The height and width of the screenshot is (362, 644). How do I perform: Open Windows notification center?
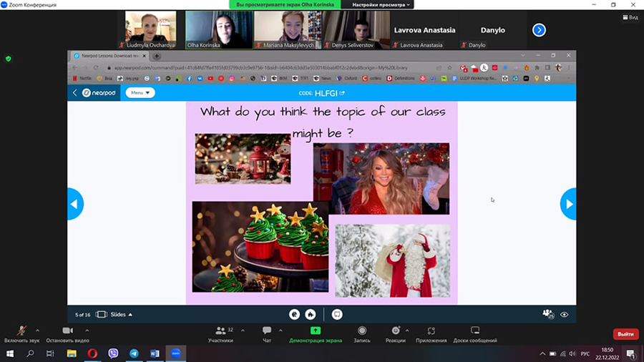click(631, 353)
